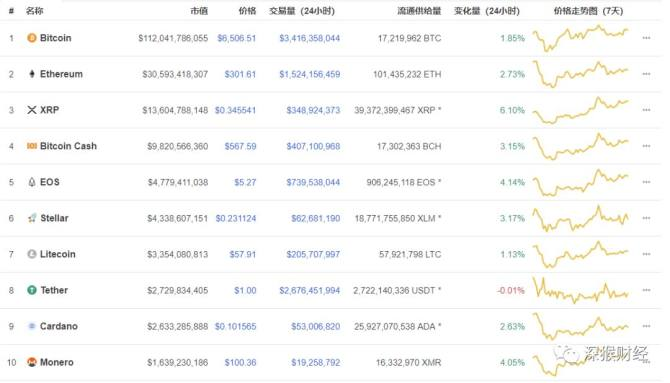This screenshot has height=383, width=670.
Task: Click the EOS logo icon
Action: 32,182
